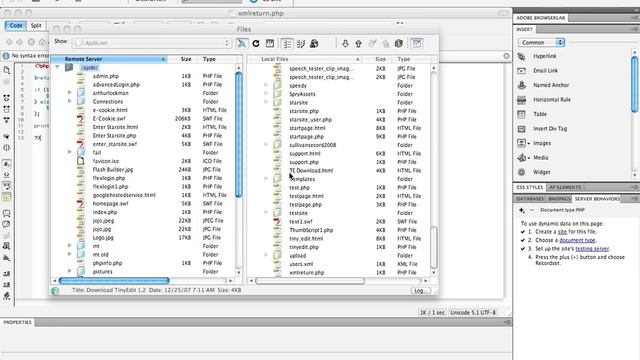Expand the pictures remote folder
This screenshot has width=640, height=360.
click(70, 271)
